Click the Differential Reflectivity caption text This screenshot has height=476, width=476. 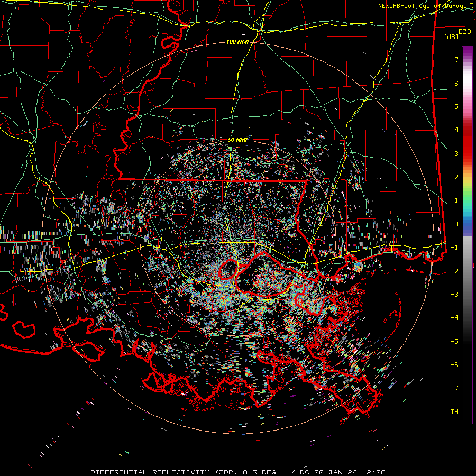[238, 472]
